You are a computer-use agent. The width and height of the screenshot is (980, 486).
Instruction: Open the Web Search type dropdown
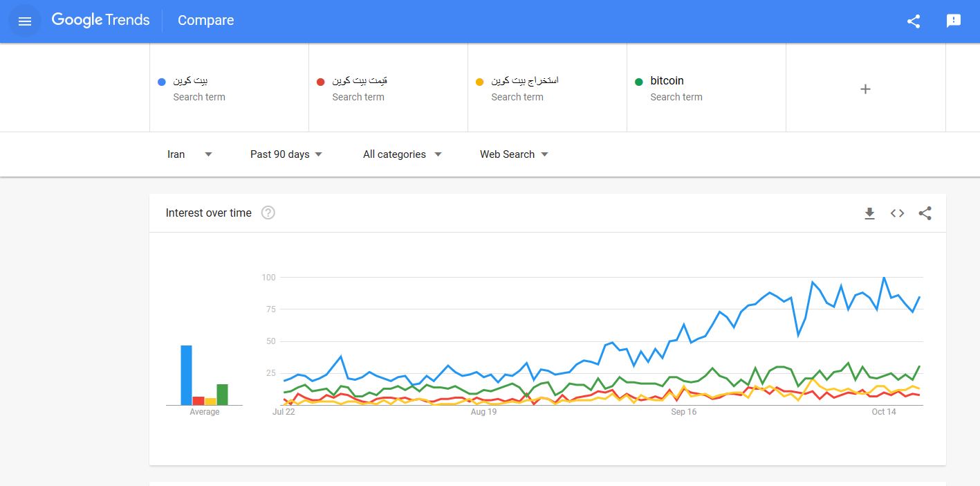[514, 154]
